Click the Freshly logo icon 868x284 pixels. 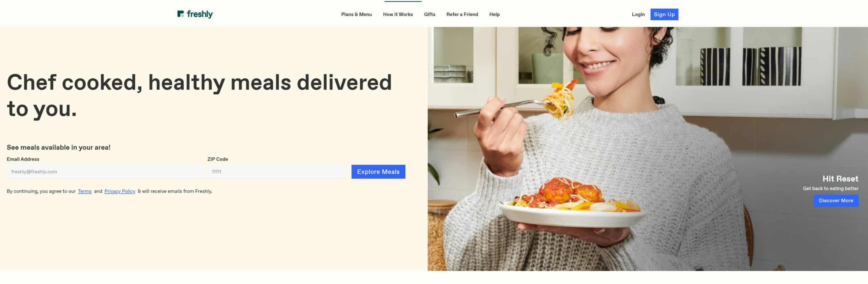click(x=180, y=14)
